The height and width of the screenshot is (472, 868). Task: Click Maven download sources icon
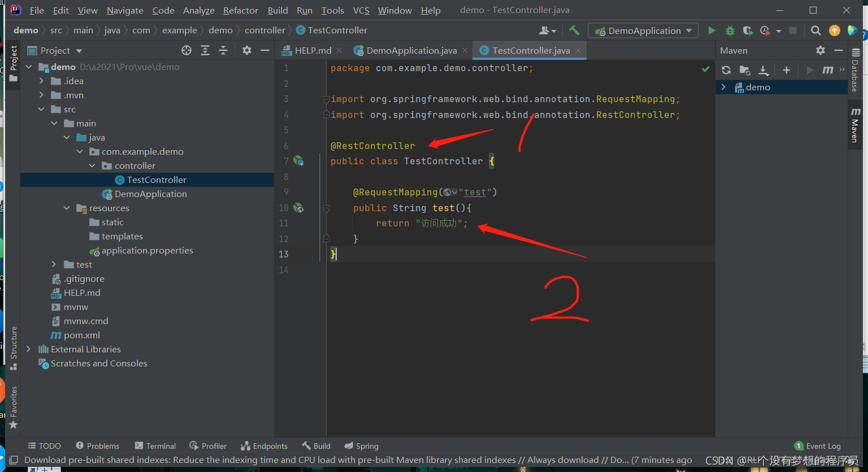(763, 70)
